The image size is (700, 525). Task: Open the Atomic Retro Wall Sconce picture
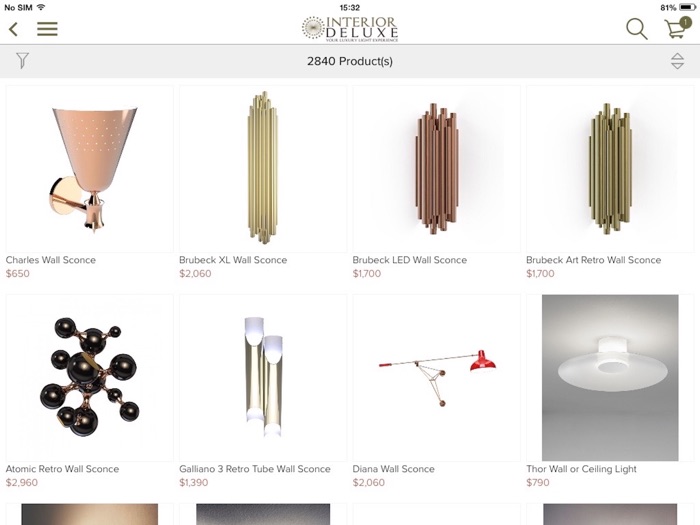(x=89, y=378)
